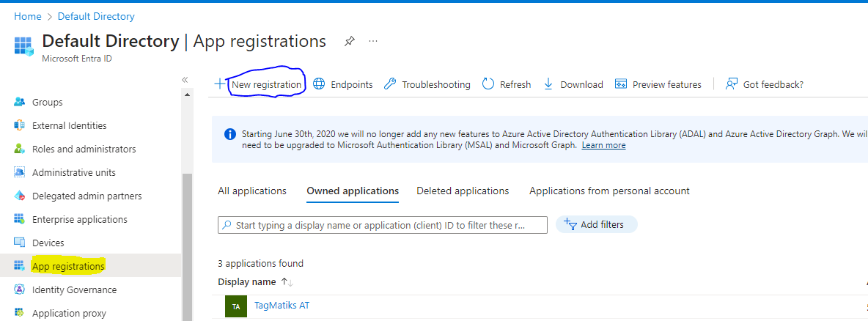Click the Learn more link
This screenshot has height=321, width=868.
coord(603,145)
